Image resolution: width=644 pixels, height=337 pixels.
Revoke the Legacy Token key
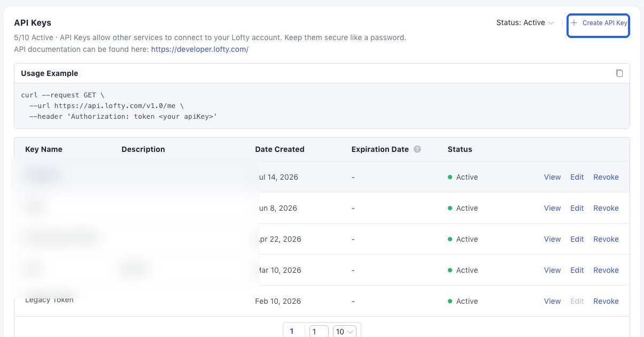[x=606, y=301]
